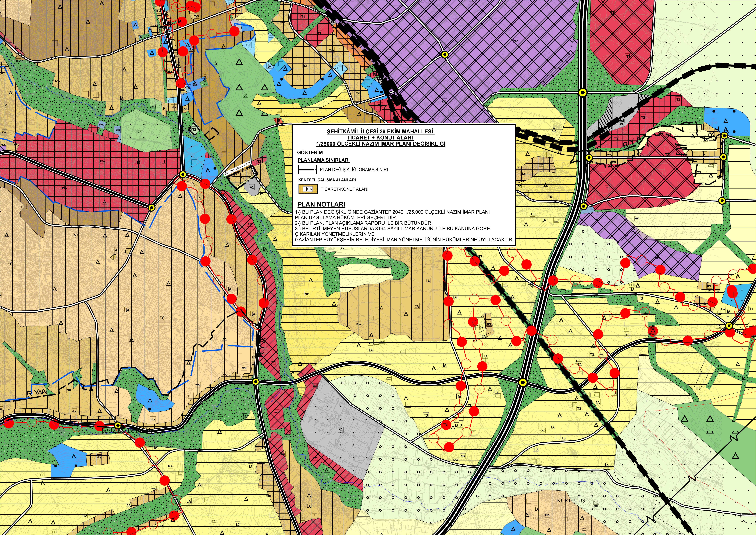Select the GÖSTERİM legend heading
This screenshot has width=756, height=535.
point(310,153)
